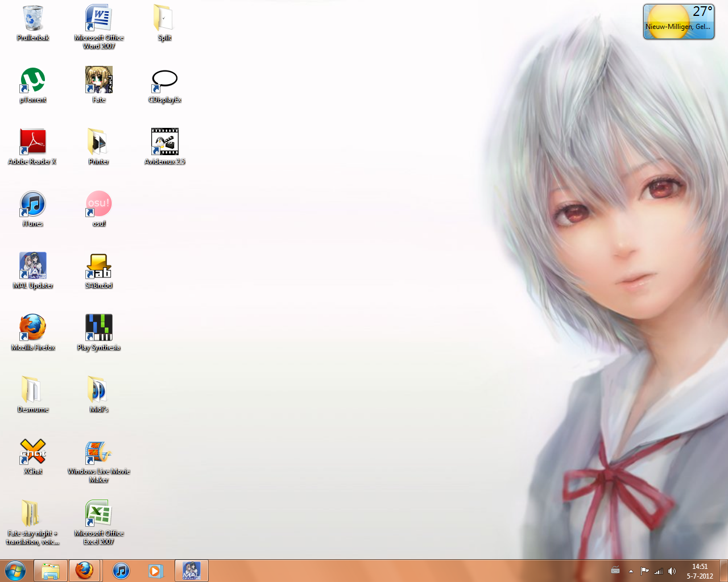
Task: Open the Fate shortcut icon
Action: (99, 85)
